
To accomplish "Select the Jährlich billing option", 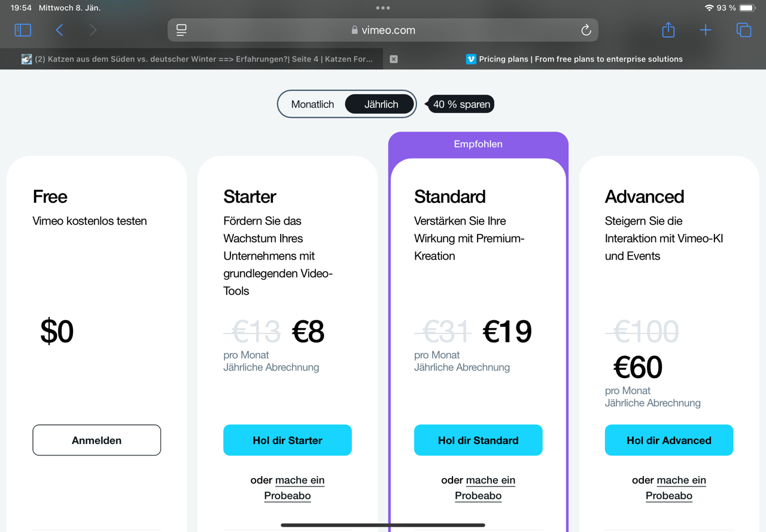I will click(381, 104).
